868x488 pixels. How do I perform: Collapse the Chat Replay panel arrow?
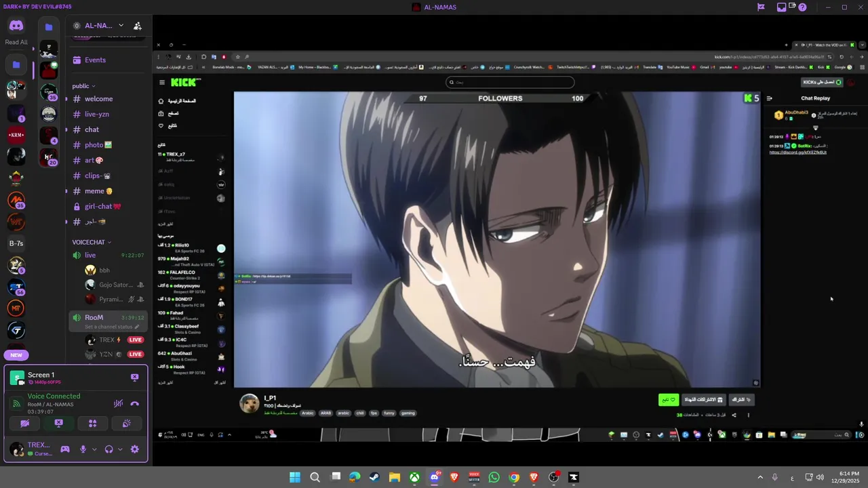click(x=770, y=98)
